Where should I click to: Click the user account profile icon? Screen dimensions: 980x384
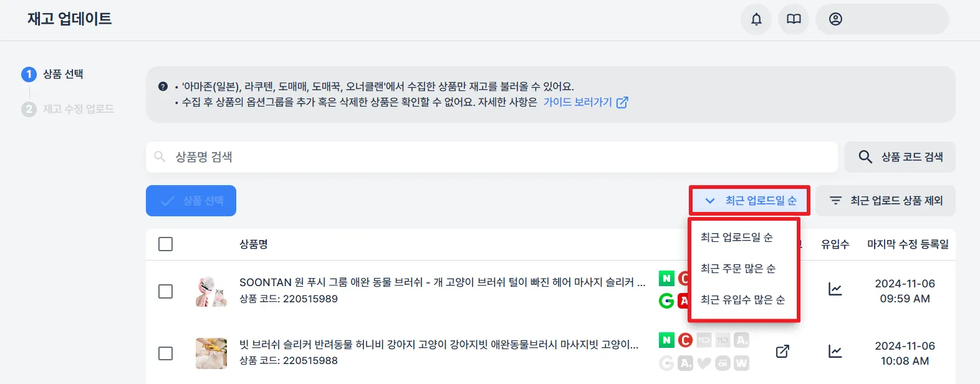click(x=835, y=19)
